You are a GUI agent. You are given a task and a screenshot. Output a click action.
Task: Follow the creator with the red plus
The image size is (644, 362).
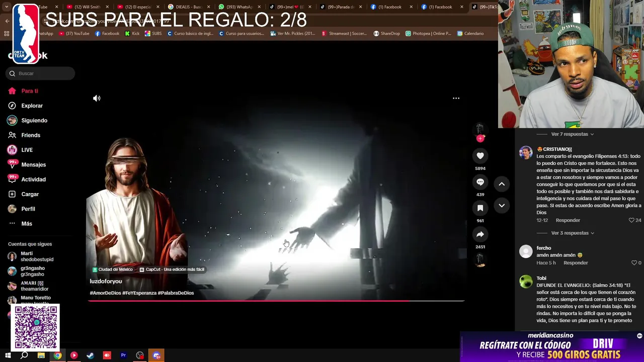coord(480,138)
